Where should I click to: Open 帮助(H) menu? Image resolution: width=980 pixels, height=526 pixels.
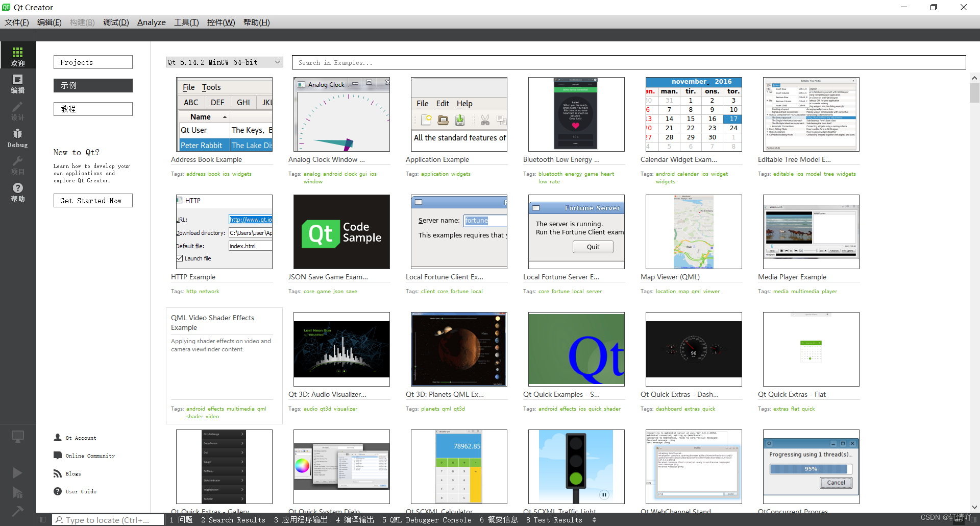coord(257,22)
